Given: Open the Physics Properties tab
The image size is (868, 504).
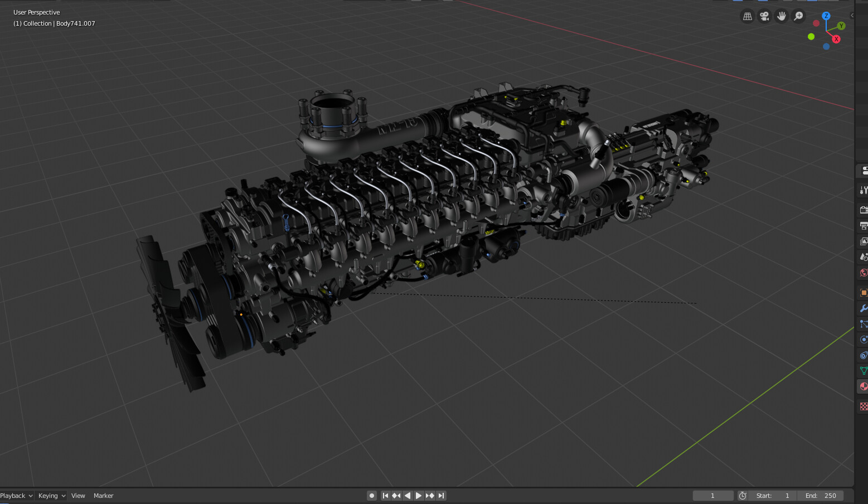Looking at the screenshot, I should coord(863,339).
